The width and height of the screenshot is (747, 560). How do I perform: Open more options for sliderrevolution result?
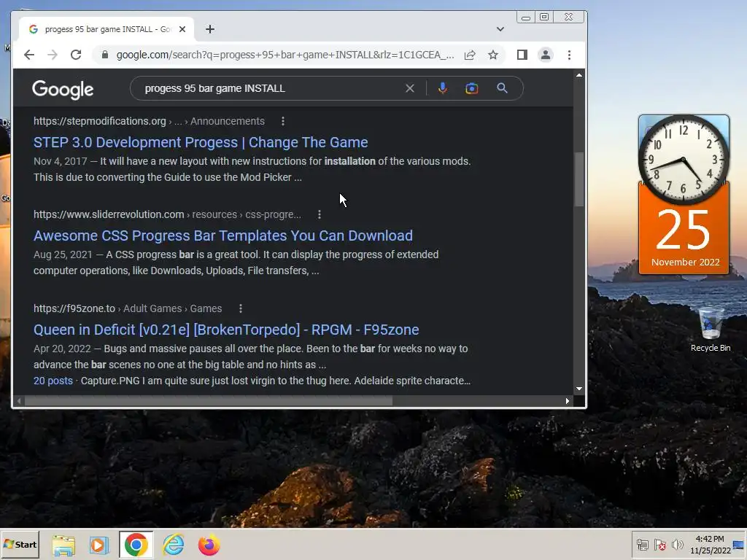(x=320, y=214)
